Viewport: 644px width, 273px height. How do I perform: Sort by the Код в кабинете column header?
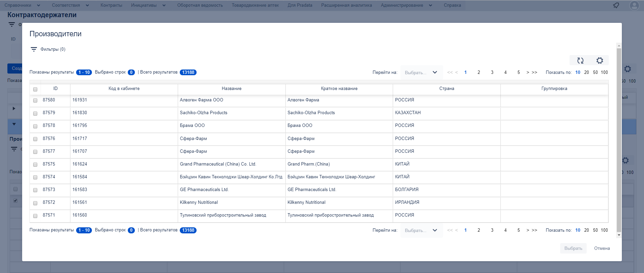[x=124, y=89]
